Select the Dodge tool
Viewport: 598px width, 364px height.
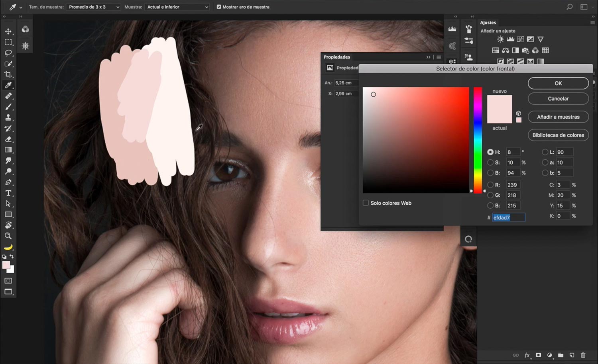pyautogui.click(x=8, y=171)
